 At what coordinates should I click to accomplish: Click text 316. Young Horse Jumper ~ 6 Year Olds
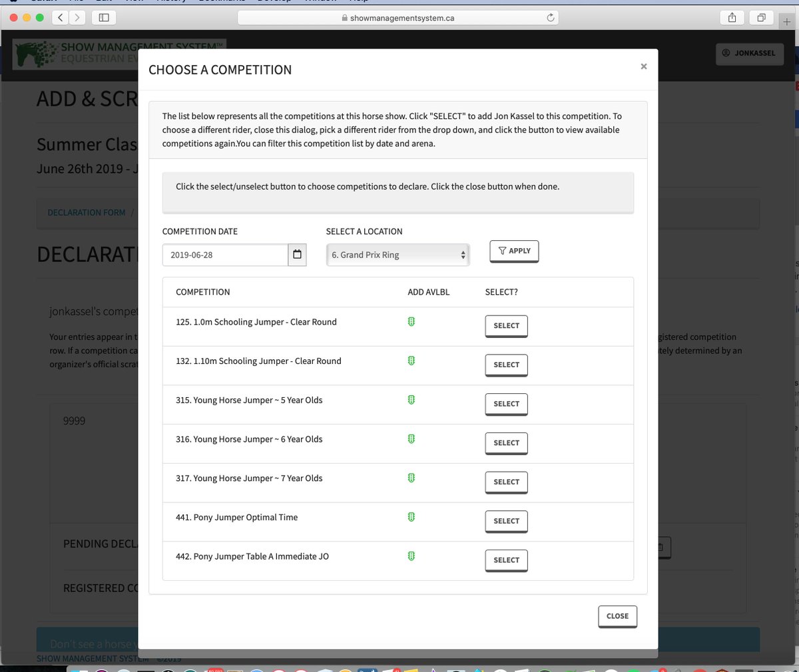tap(249, 439)
